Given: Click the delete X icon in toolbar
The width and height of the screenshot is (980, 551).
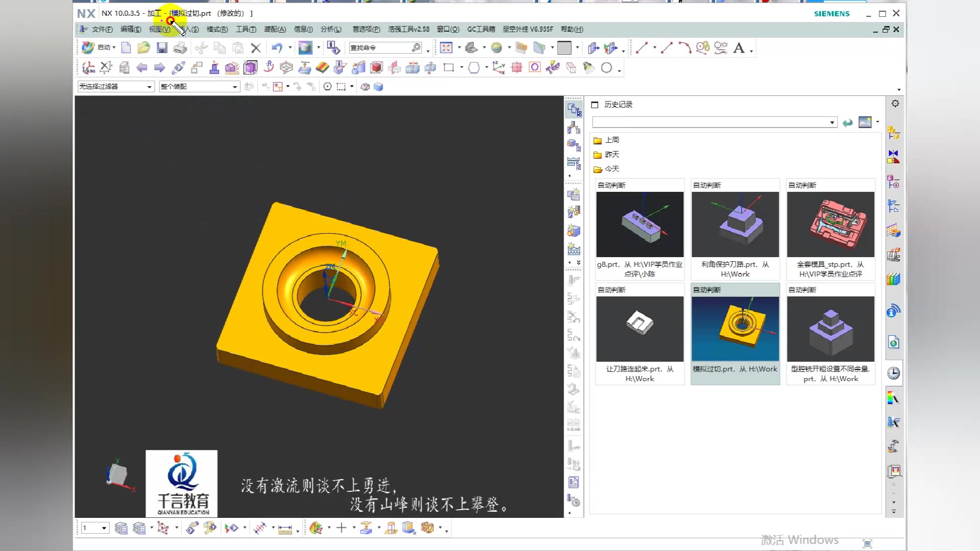Looking at the screenshot, I should [256, 48].
